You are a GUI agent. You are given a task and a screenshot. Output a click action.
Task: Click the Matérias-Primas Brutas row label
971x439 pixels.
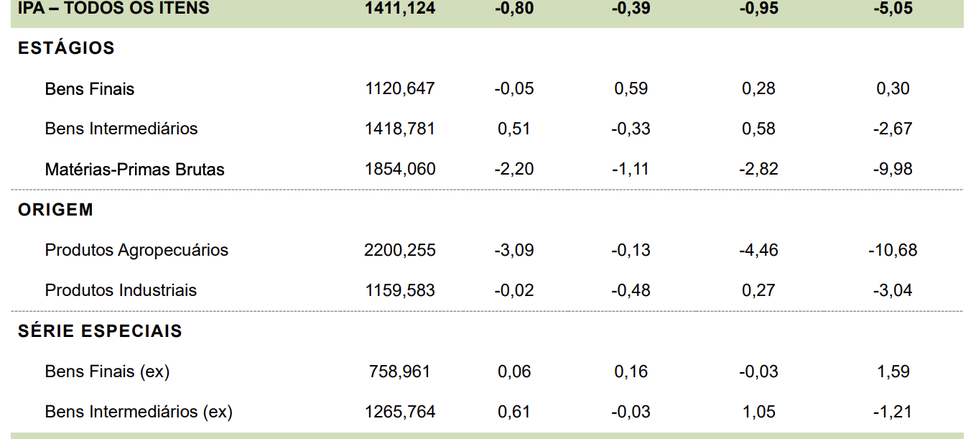135,169
